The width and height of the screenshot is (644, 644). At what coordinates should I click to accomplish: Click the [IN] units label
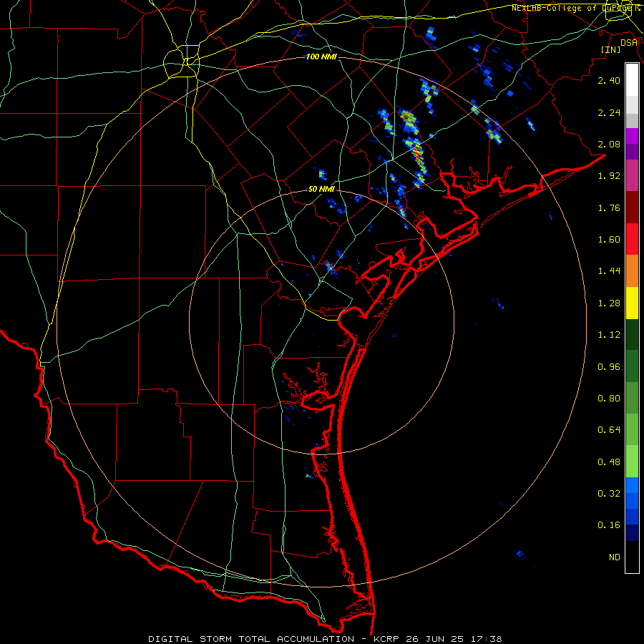click(x=611, y=49)
